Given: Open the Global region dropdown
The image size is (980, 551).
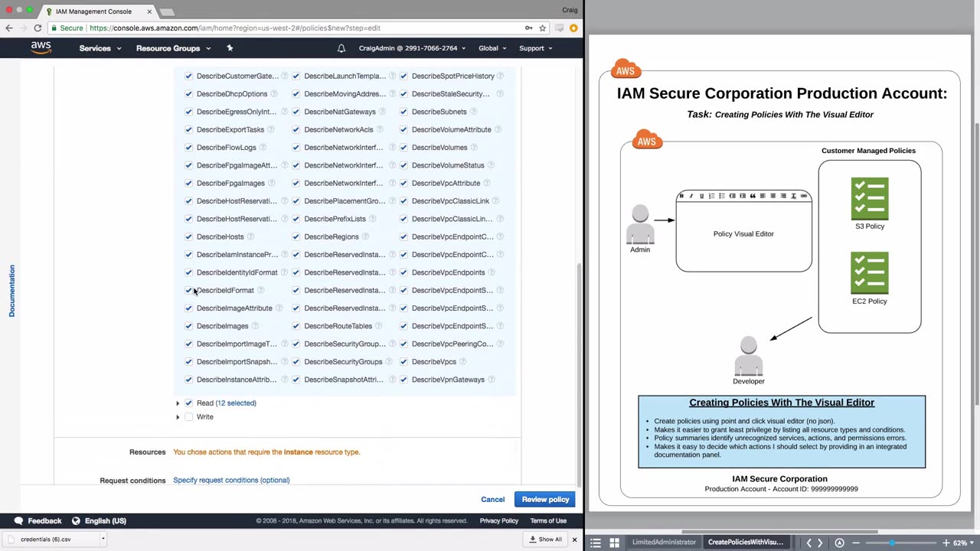Looking at the screenshot, I should (x=492, y=48).
